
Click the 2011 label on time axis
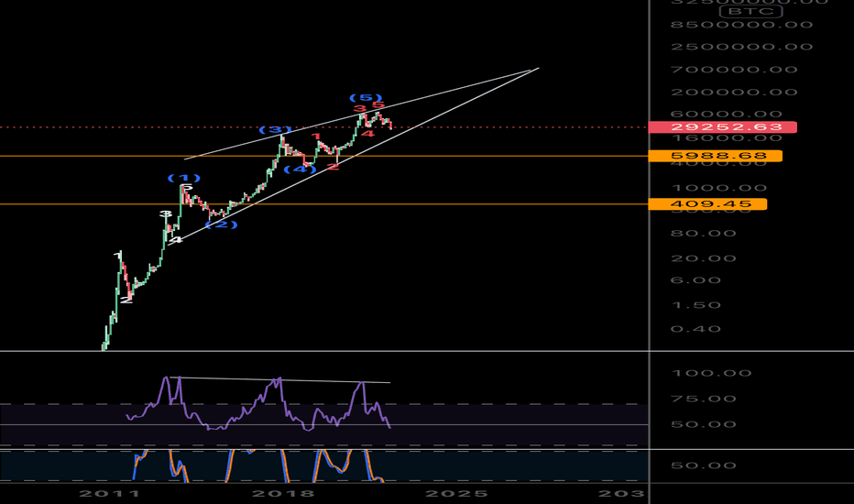tap(109, 494)
